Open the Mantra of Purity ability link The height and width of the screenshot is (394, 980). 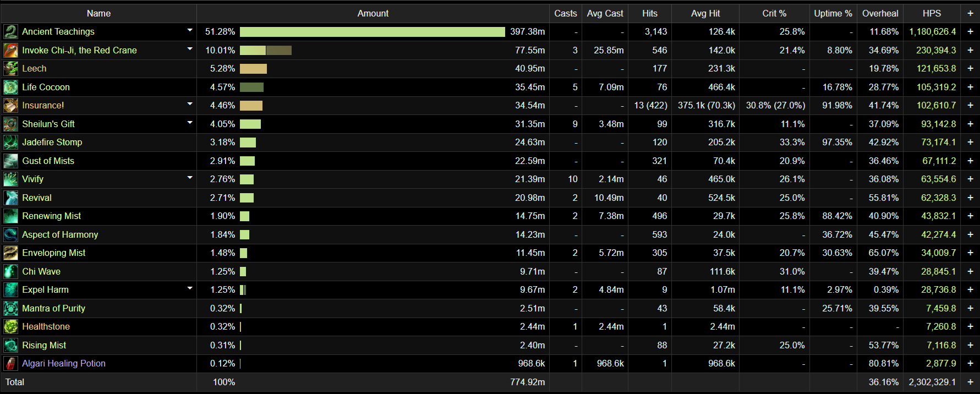[x=54, y=308]
